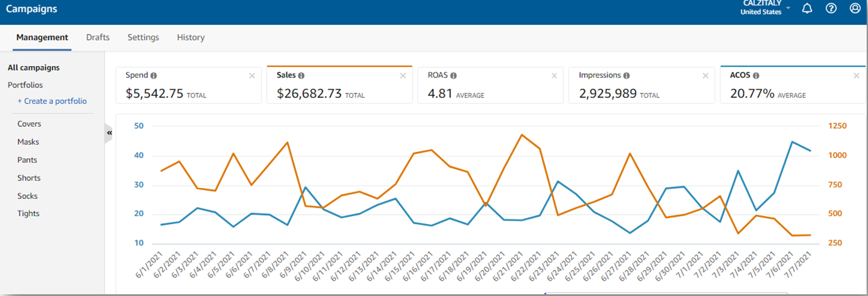Click the info icon beside Impressions

pyautogui.click(x=626, y=76)
